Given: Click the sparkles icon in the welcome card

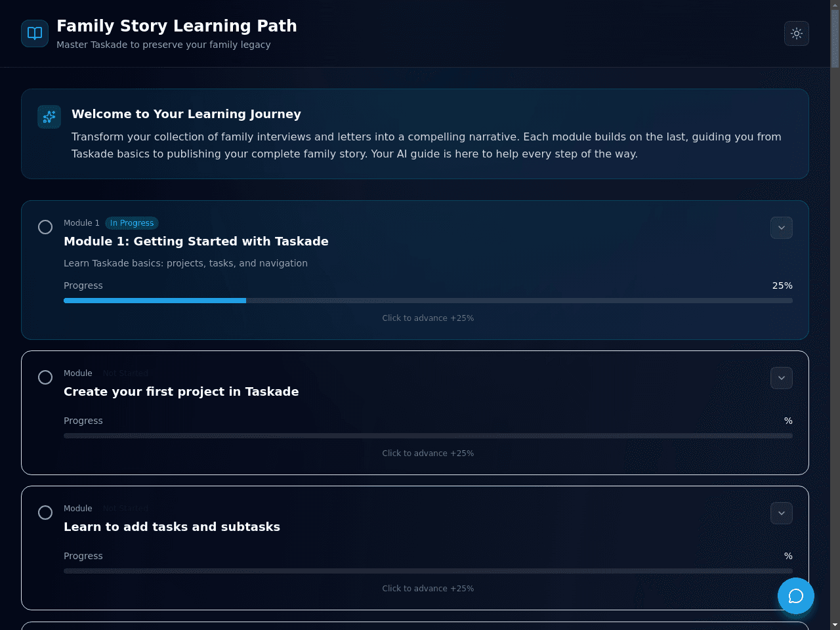Looking at the screenshot, I should [x=49, y=117].
